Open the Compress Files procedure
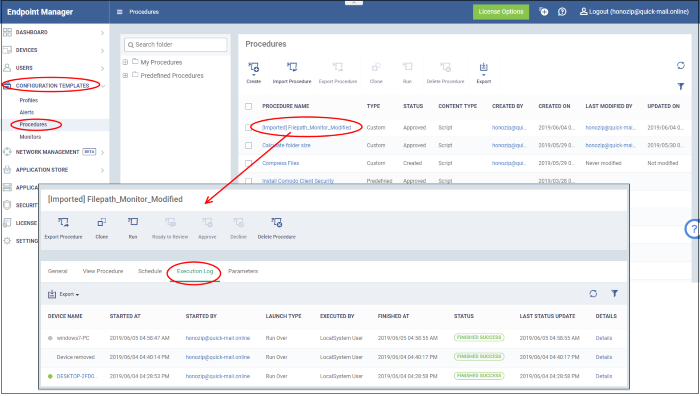 point(280,163)
